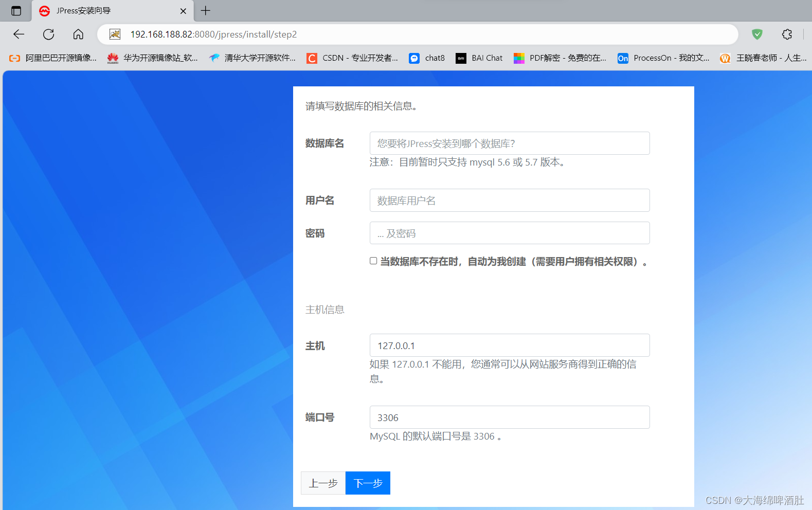Viewport: 812px width, 510px height.
Task: Open the browser home page icon
Action: click(x=78, y=34)
